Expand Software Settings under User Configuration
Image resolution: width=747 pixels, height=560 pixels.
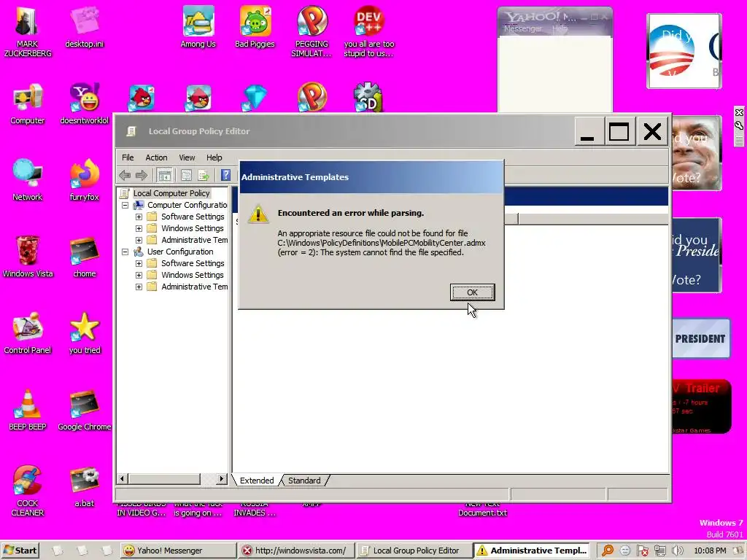139,263
